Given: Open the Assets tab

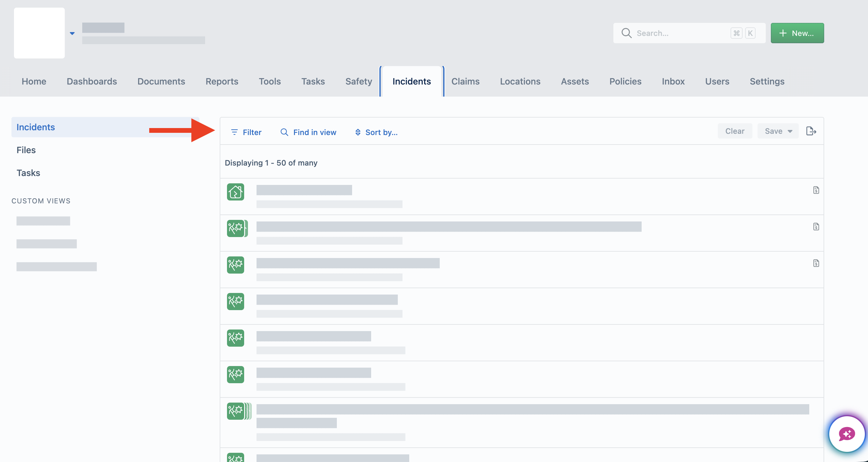Looking at the screenshot, I should point(575,81).
